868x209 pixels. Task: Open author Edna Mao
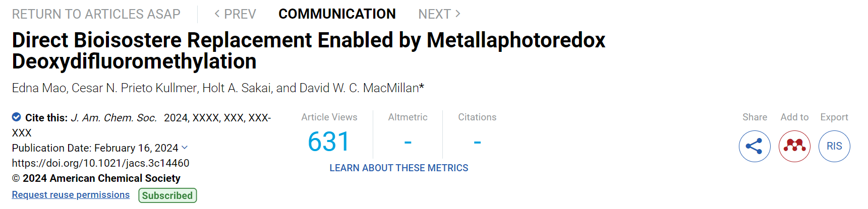click(x=39, y=88)
